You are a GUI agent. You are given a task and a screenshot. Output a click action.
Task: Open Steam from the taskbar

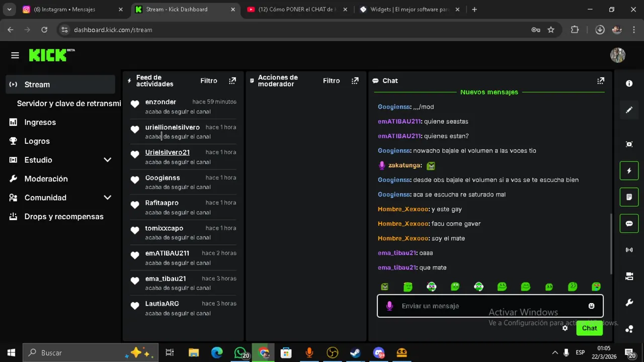point(355,353)
